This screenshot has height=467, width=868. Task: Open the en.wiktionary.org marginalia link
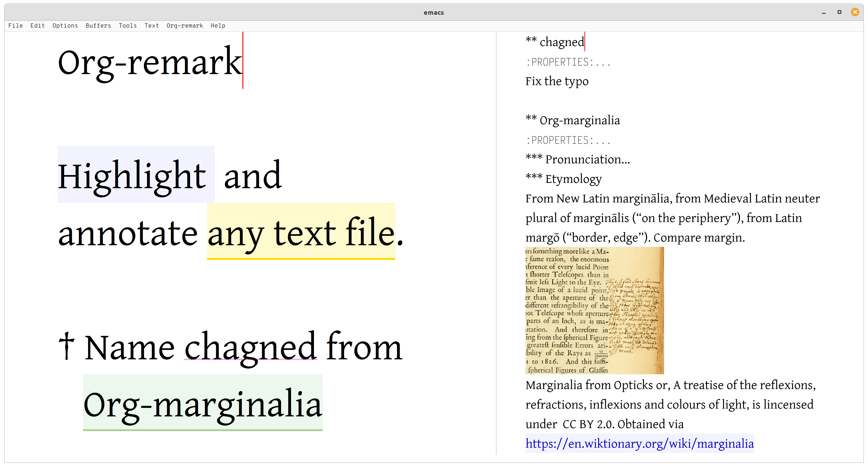pyautogui.click(x=639, y=443)
